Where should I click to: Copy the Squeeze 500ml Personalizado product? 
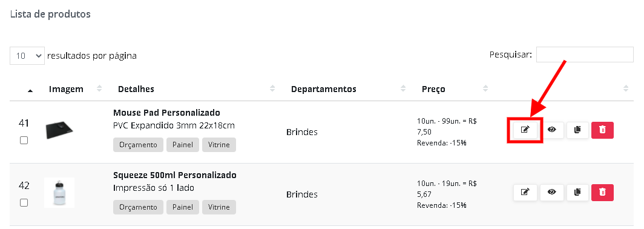[x=577, y=193]
